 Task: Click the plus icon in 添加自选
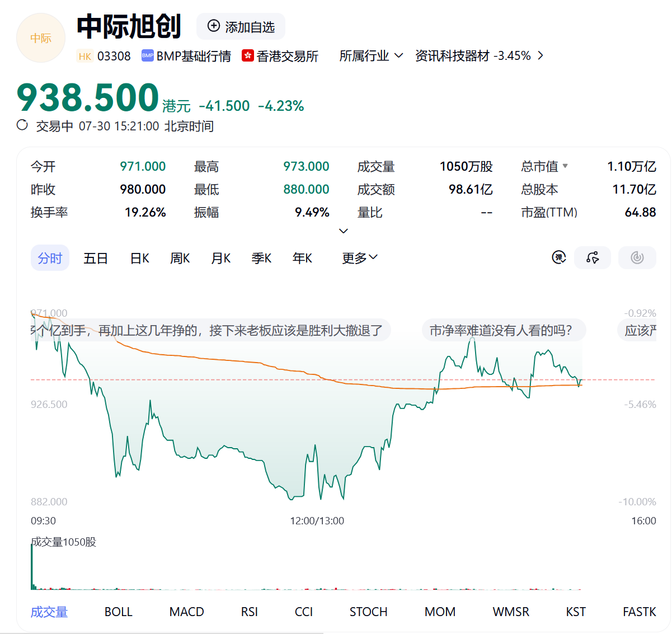[x=214, y=26]
